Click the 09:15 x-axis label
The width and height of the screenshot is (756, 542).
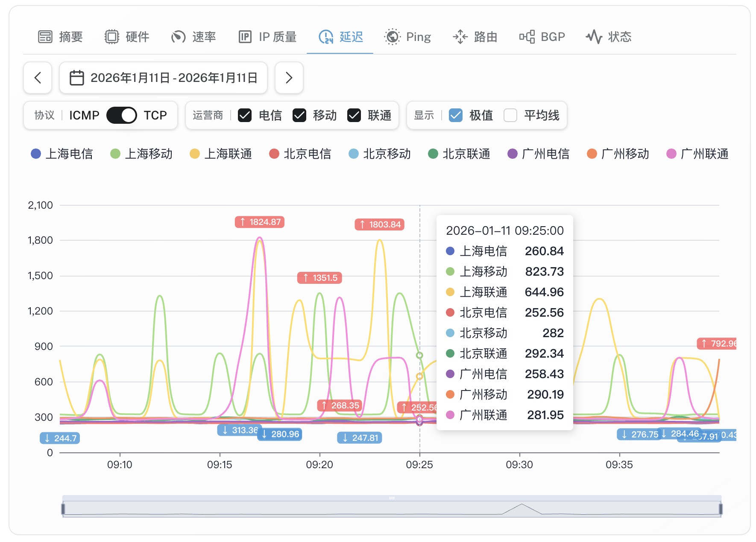220,465
